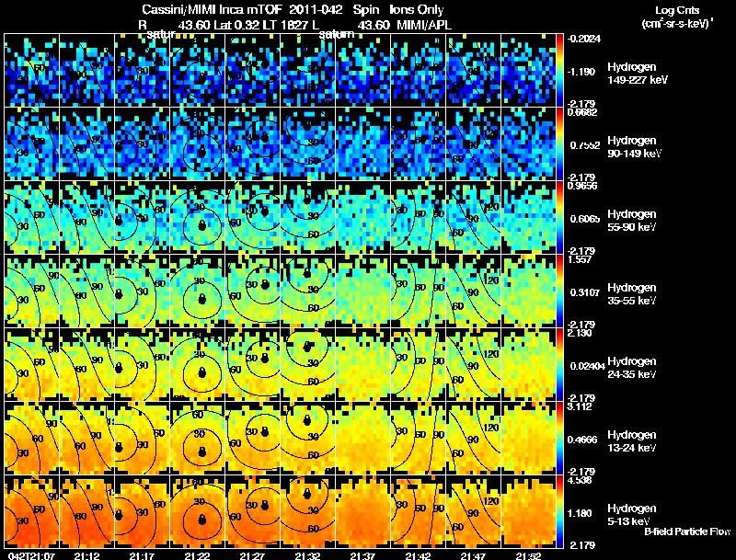Select the Hydrogen 24-35 keV row label
The height and width of the screenshot is (560, 736).
(x=632, y=368)
